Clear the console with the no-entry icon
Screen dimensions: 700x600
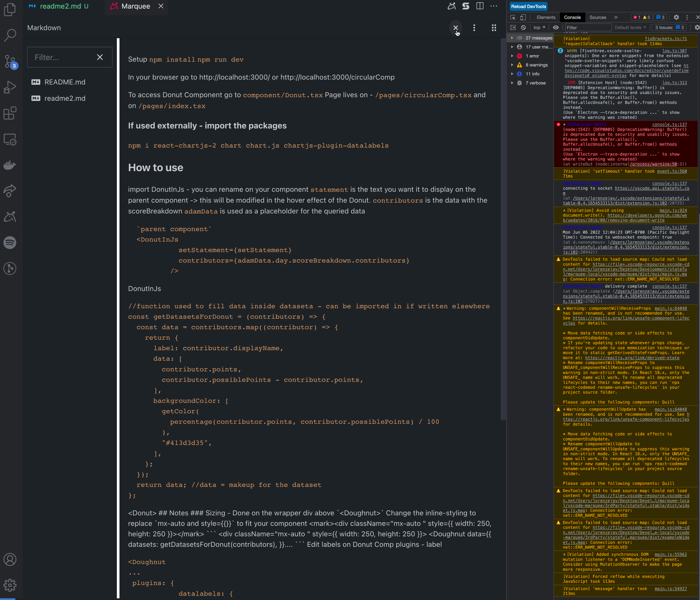tap(523, 27)
